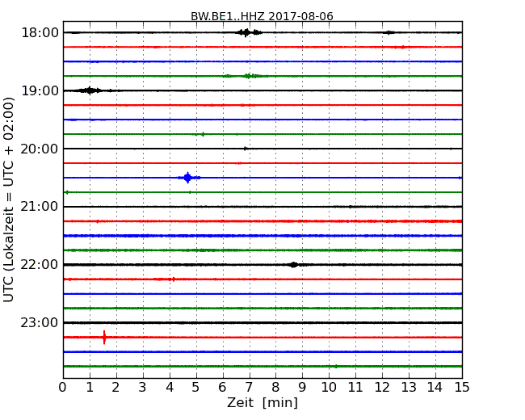Viewport: 525px width, 420px height.
Task: Select the 23:00 time label
Action: (40, 323)
